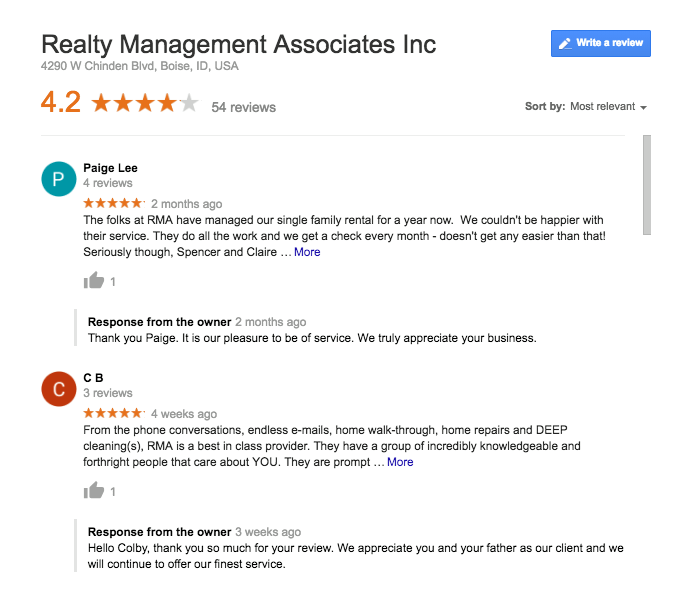This screenshot has height=590, width=692.
Task: Click Paige Lee's 4 reviews text
Action: (x=108, y=183)
